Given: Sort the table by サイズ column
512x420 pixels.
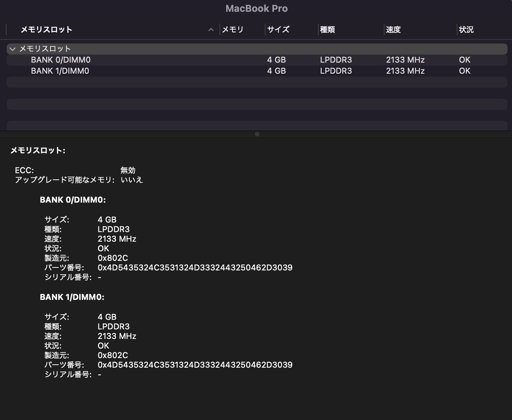Looking at the screenshot, I should coord(278,30).
